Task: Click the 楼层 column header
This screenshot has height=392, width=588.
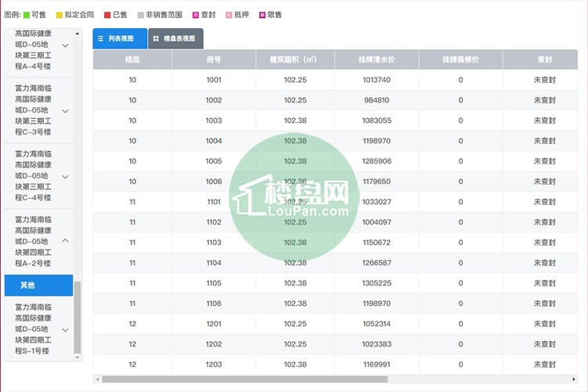Action: [132, 59]
